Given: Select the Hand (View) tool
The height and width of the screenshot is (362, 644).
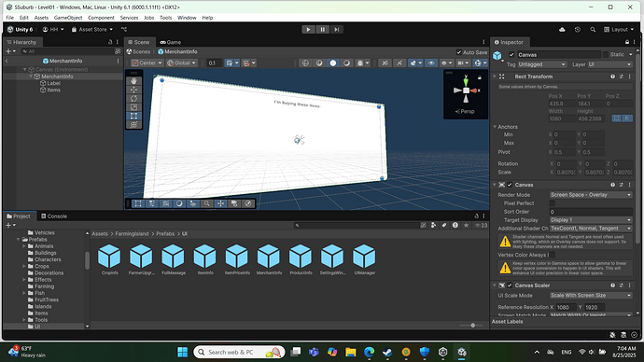Looking at the screenshot, I should pos(133,81).
